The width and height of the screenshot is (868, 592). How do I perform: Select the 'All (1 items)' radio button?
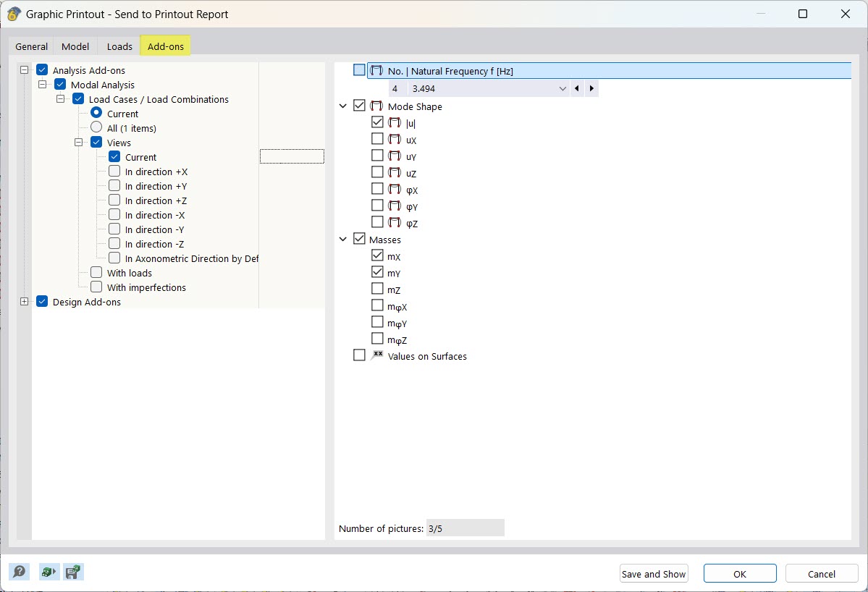tap(98, 127)
